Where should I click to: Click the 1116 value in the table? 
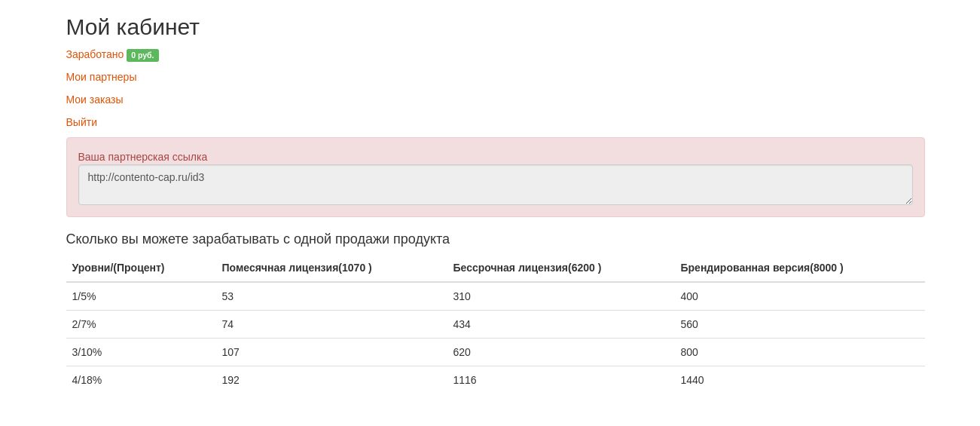point(464,380)
